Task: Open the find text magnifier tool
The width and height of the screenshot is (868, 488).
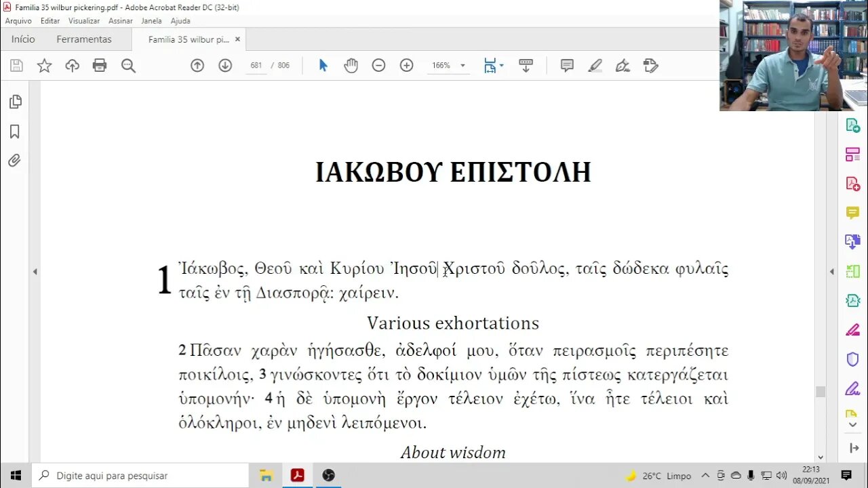Action: coord(128,66)
